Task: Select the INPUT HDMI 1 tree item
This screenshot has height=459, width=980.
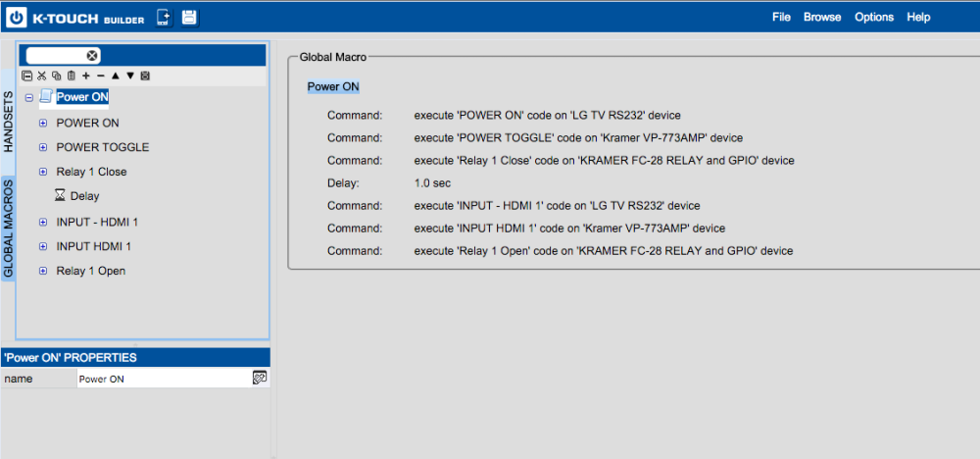Action: point(94,246)
